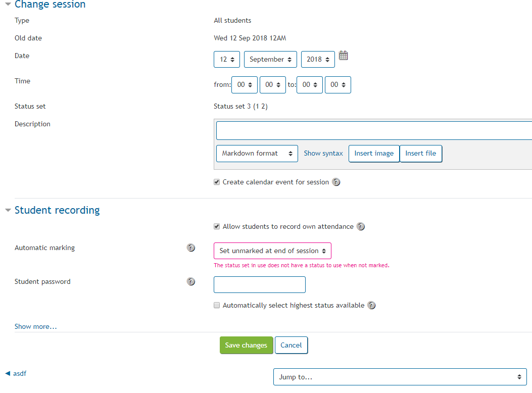532x393 pixels.
Task: Collapse the Student recording section
Action: click(8, 210)
